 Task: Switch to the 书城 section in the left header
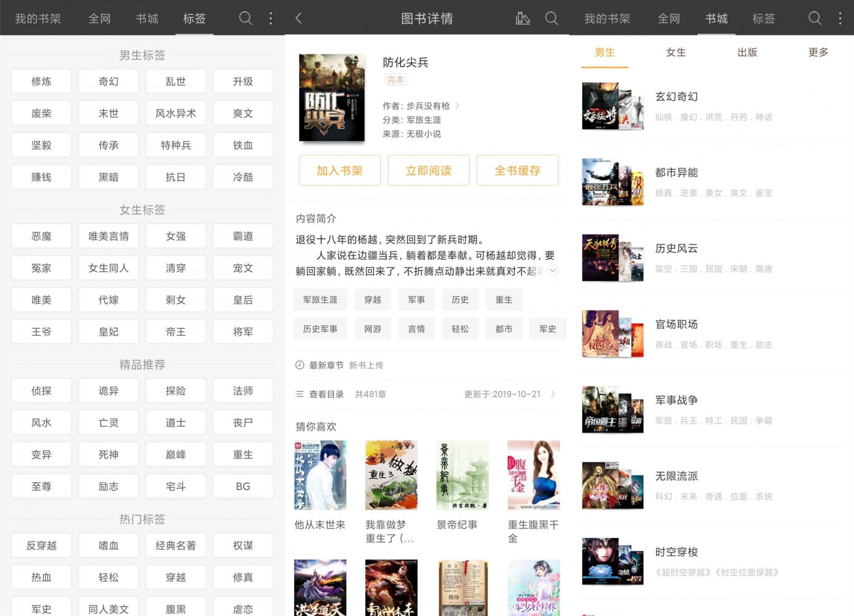[x=147, y=19]
